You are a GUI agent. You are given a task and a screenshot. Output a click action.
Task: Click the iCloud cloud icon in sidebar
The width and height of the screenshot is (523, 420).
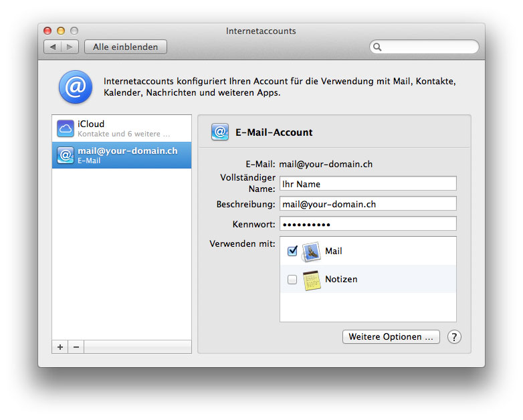tap(65, 128)
